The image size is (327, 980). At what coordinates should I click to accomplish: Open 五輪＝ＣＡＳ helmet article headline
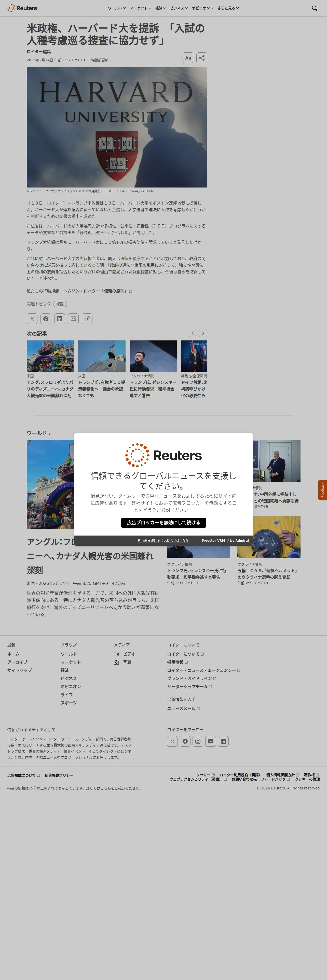[x=267, y=574]
